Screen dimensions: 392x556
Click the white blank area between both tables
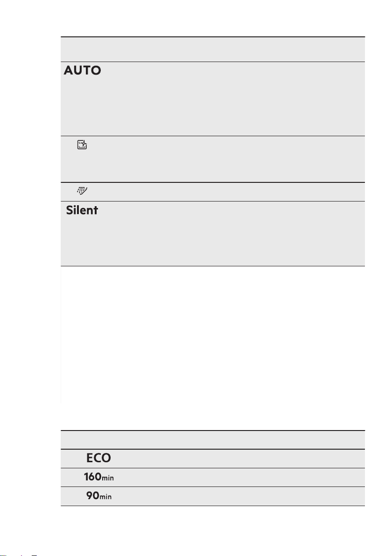coord(212,347)
